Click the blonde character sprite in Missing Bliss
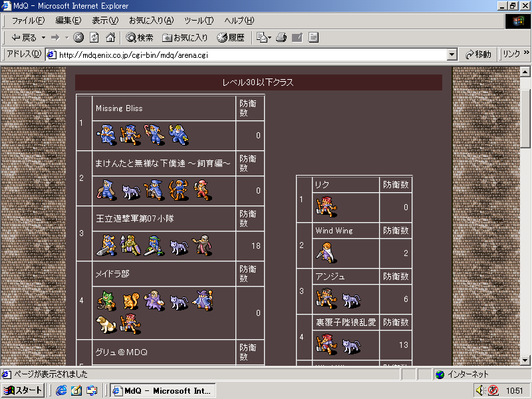The width and height of the screenshot is (532, 399). (x=179, y=135)
